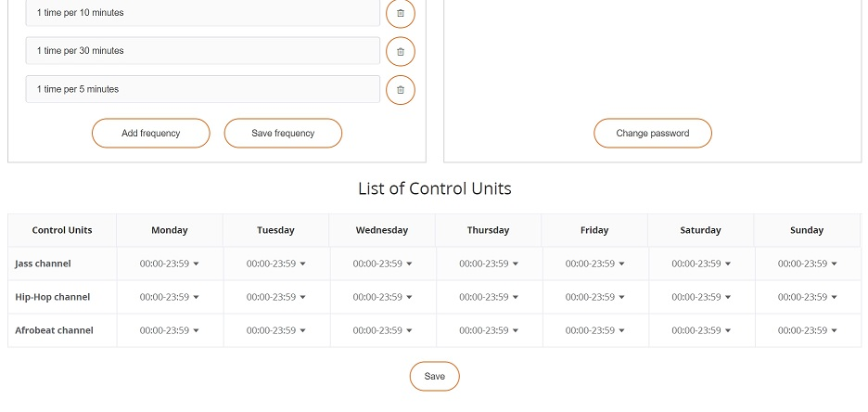Open Hip-Hop channel Saturday time dropdown
Image resolution: width=868 pixels, height=412 pixels.
coord(701,297)
